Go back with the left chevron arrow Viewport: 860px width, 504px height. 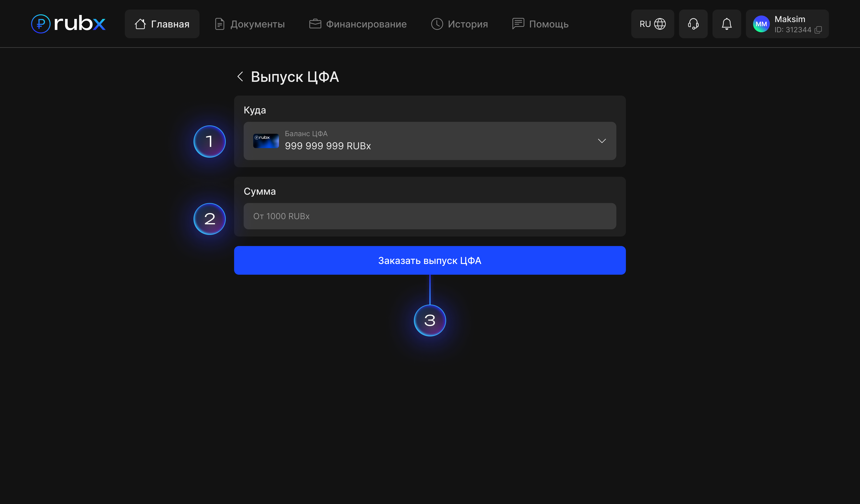tap(240, 76)
